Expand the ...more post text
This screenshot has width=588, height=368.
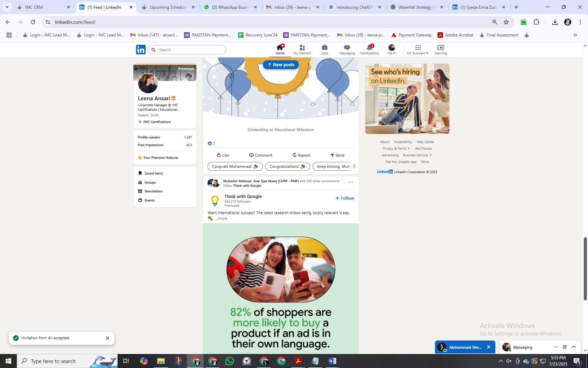[221, 218]
